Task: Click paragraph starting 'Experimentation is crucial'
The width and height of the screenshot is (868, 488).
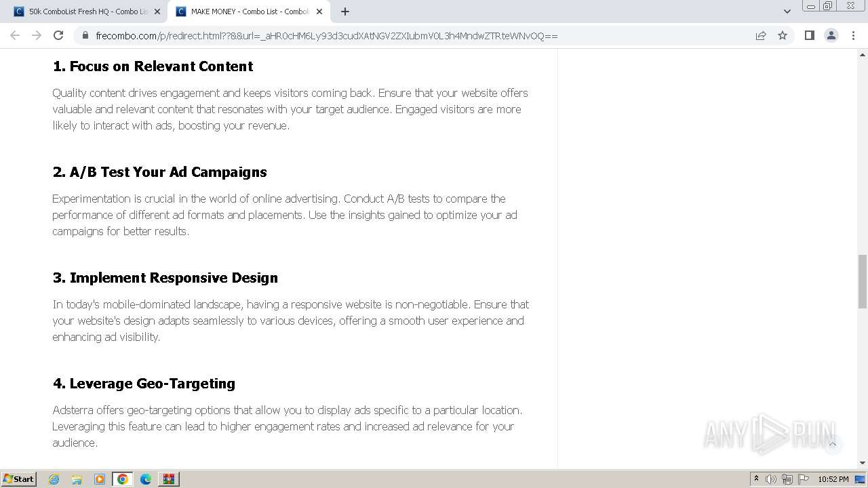Action: (285, 215)
